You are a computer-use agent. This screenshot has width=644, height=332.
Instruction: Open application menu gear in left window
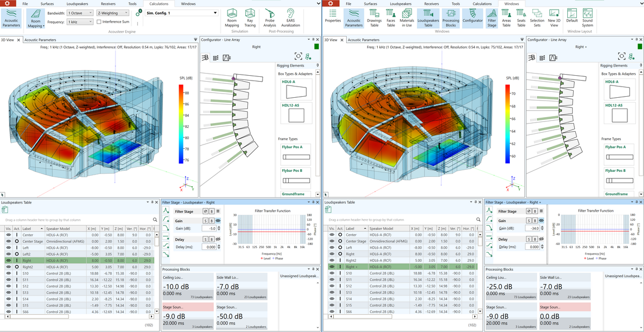tap(7, 3)
